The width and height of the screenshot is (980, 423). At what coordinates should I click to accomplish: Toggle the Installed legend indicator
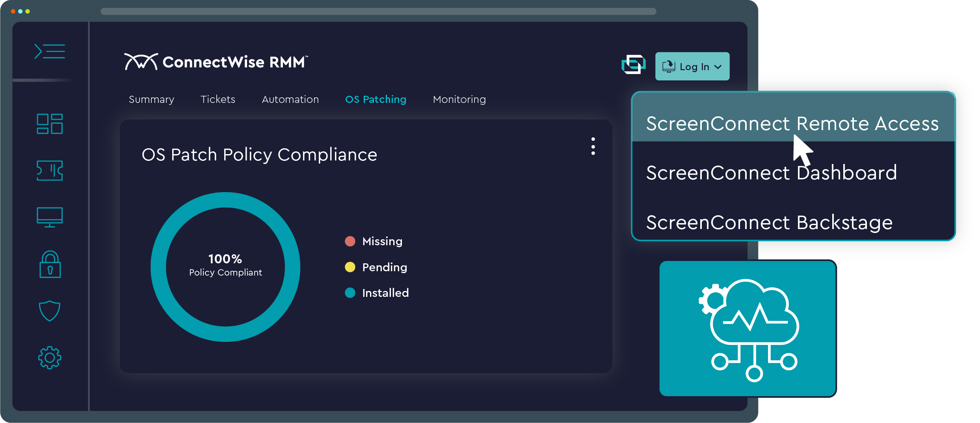point(350,293)
